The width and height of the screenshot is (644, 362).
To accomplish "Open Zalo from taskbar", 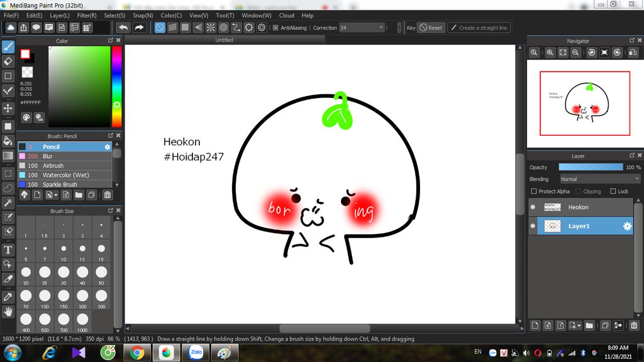I will pyautogui.click(x=196, y=353).
